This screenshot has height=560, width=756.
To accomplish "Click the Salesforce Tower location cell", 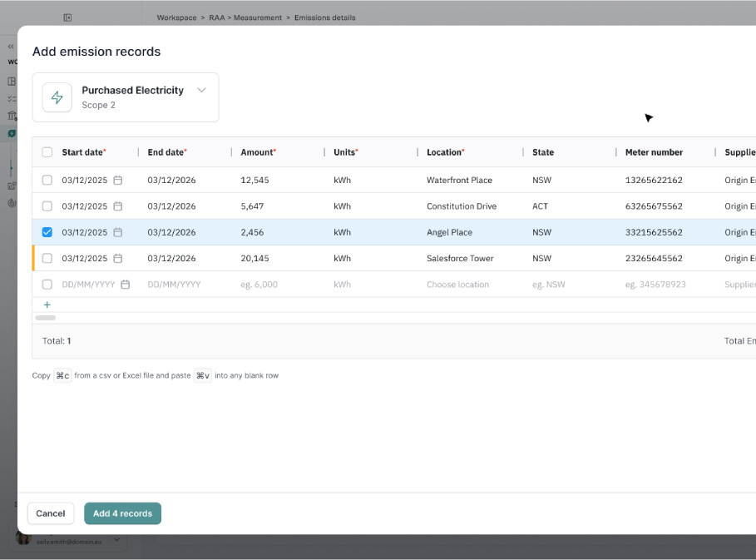I will coord(460,258).
